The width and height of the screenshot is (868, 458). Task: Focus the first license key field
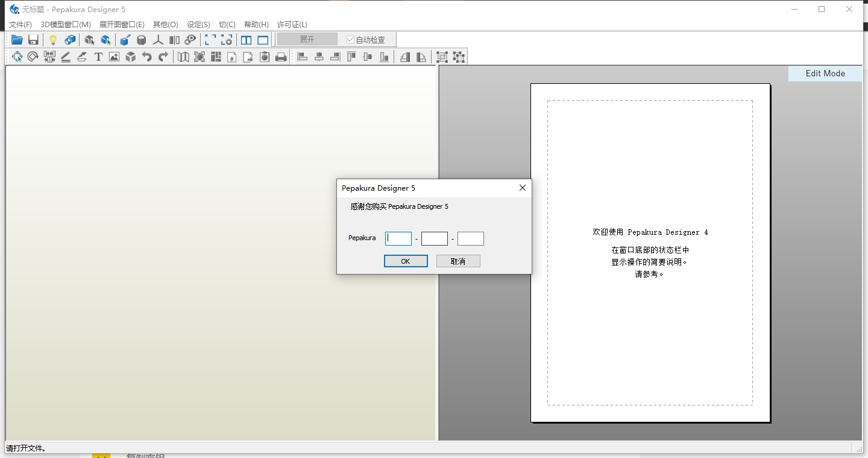click(x=398, y=238)
